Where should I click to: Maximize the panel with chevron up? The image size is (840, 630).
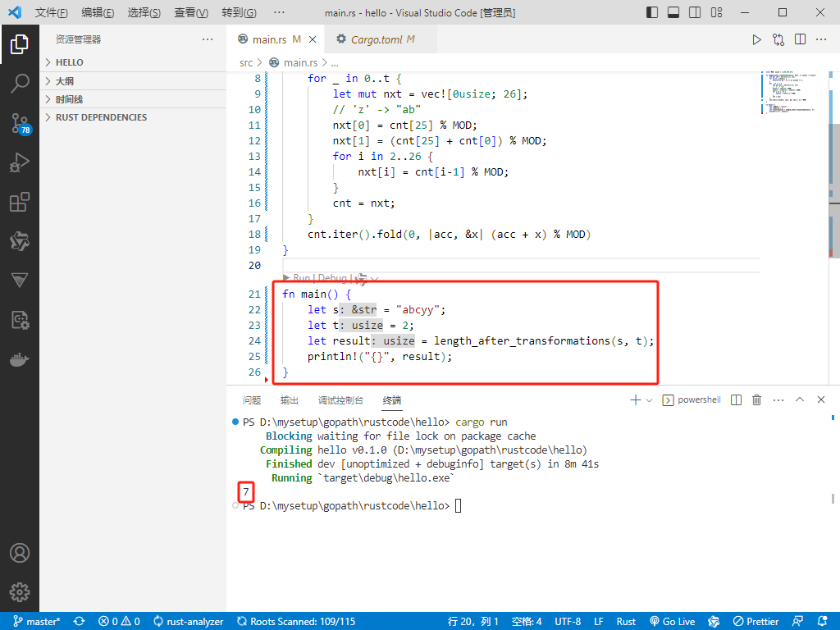[x=800, y=399]
